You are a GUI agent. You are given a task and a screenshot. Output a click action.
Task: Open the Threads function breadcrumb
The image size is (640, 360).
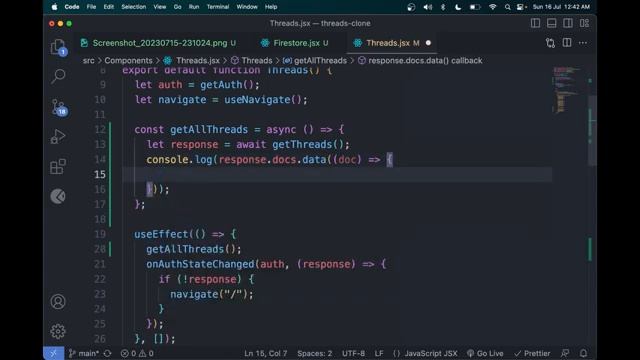tap(251, 60)
